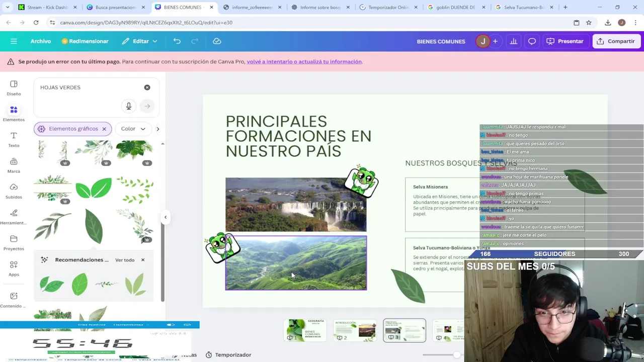Reload the Canva page

click(x=36, y=23)
